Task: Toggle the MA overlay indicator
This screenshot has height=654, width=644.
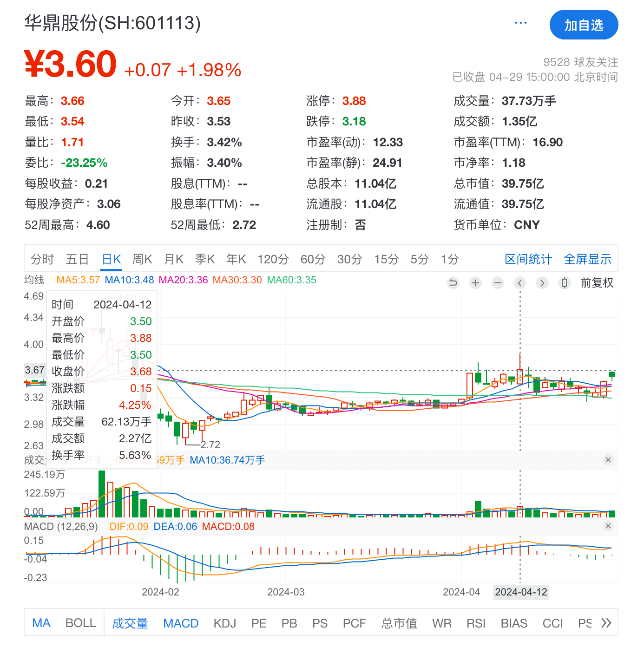Action: click(41, 623)
